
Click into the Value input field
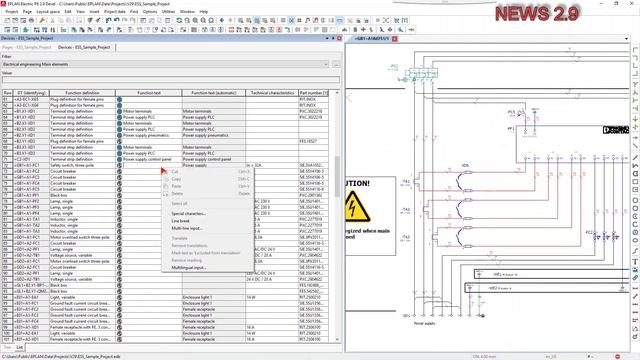(x=171, y=80)
